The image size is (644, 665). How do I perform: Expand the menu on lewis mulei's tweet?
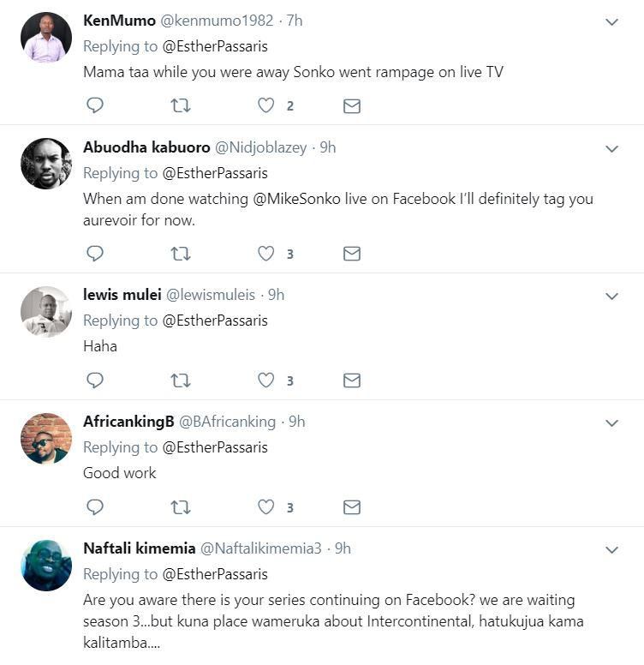click(x=611, y=296)
